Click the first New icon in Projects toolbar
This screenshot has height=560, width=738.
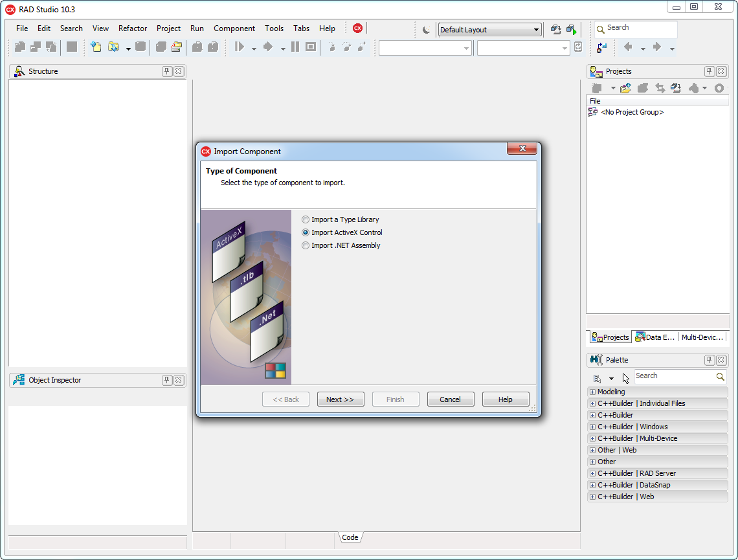597,88
